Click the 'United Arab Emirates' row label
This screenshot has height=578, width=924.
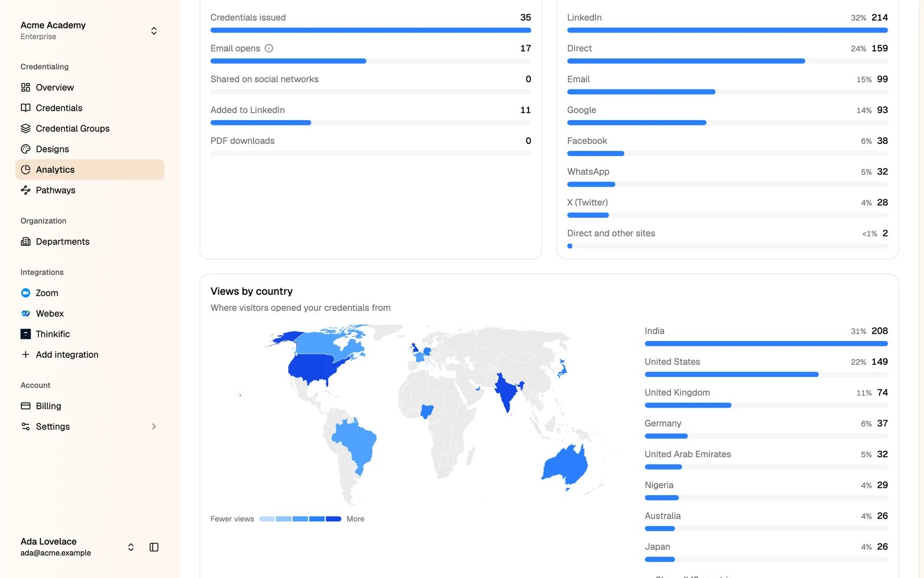click(688, 454)
